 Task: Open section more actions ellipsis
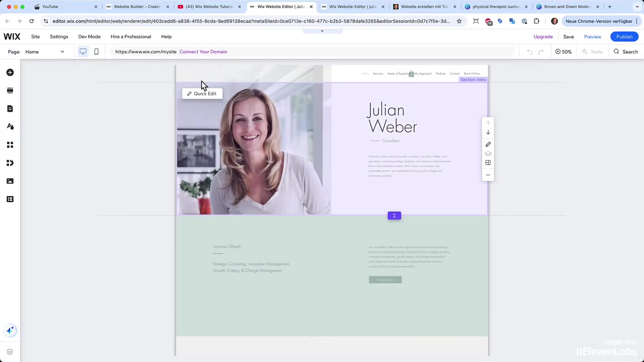click(x=488, y=175)
